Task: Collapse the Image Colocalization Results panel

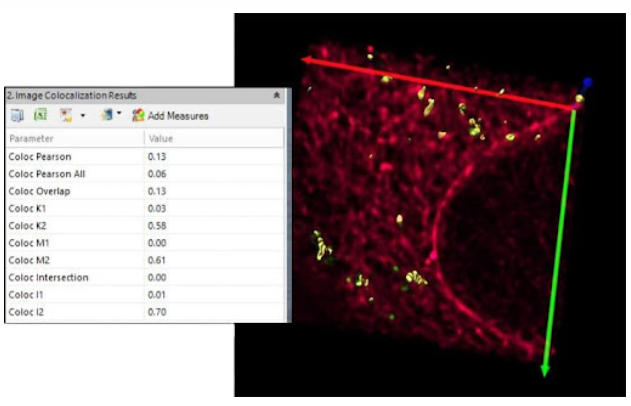Action: click(276, 95)
